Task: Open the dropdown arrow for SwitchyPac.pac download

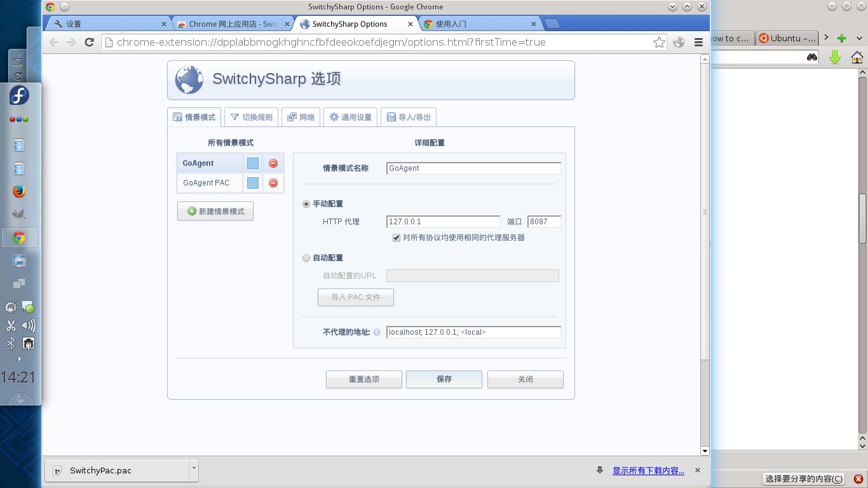Action: click(x=194, y=471)
